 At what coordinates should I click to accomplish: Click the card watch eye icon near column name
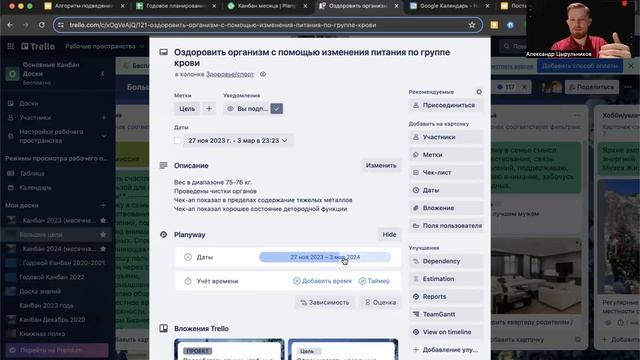263,74
